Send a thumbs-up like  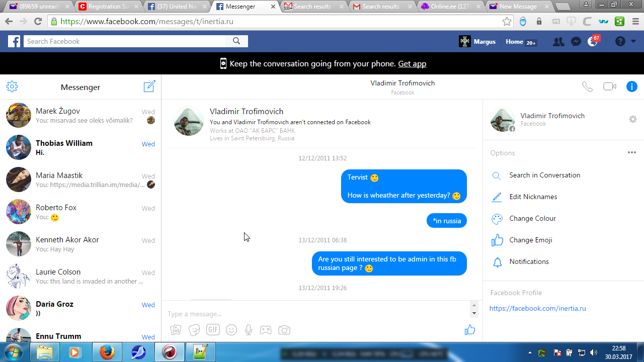469,330
